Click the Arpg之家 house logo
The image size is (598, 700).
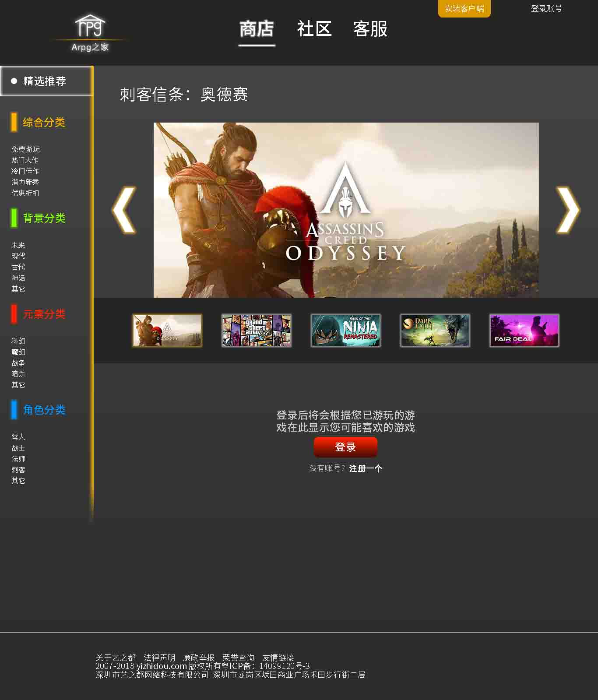coord(90,33)
